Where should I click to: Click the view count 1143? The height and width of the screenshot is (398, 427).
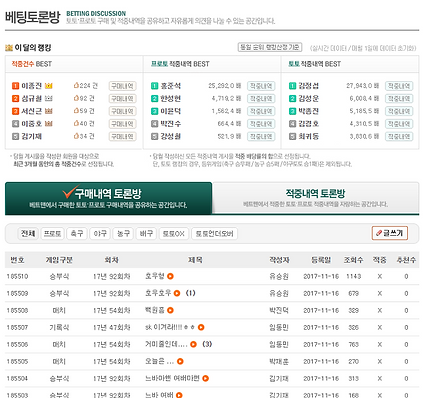(x=354, y=276)
